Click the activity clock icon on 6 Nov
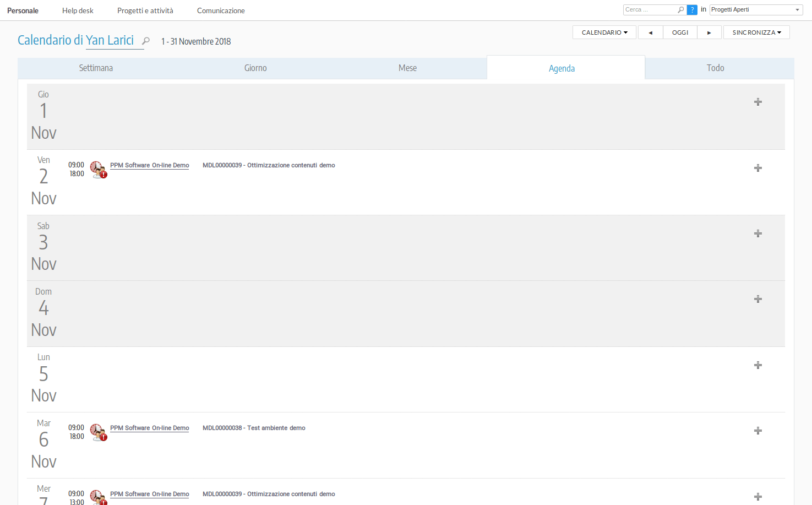 98,432
